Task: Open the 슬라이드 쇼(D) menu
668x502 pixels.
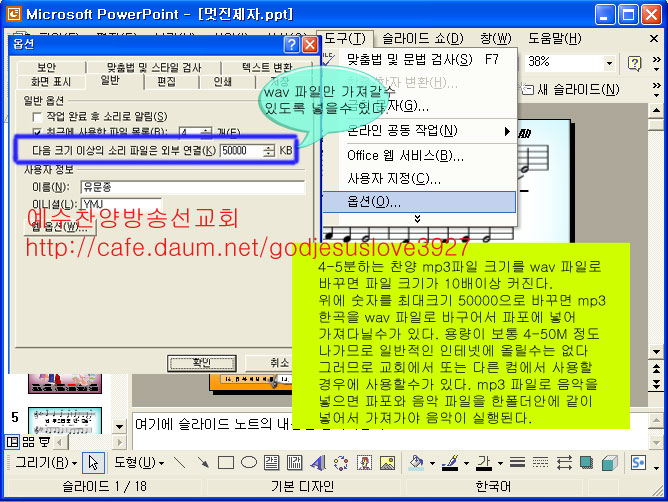Action: (423, 39)
